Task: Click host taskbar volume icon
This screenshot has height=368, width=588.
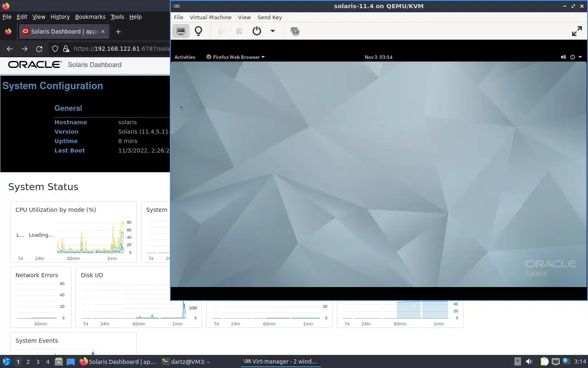Action: 529,361
